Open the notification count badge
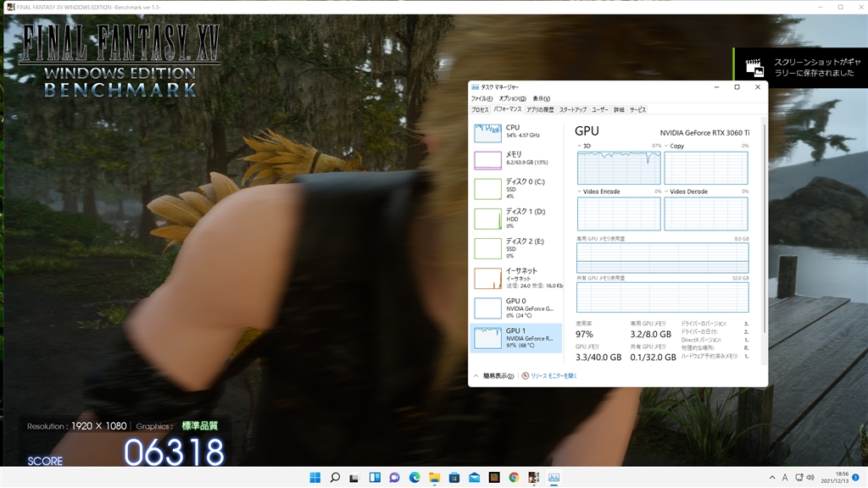 point(855,477)
